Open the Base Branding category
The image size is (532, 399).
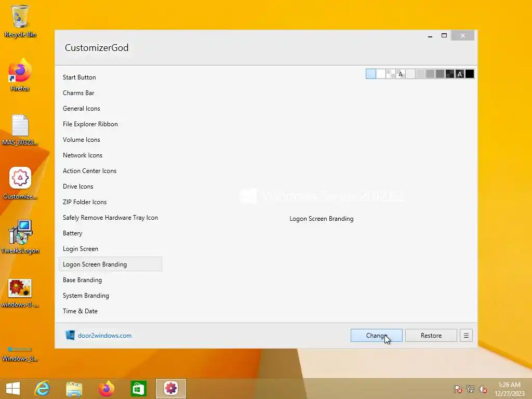110,280
